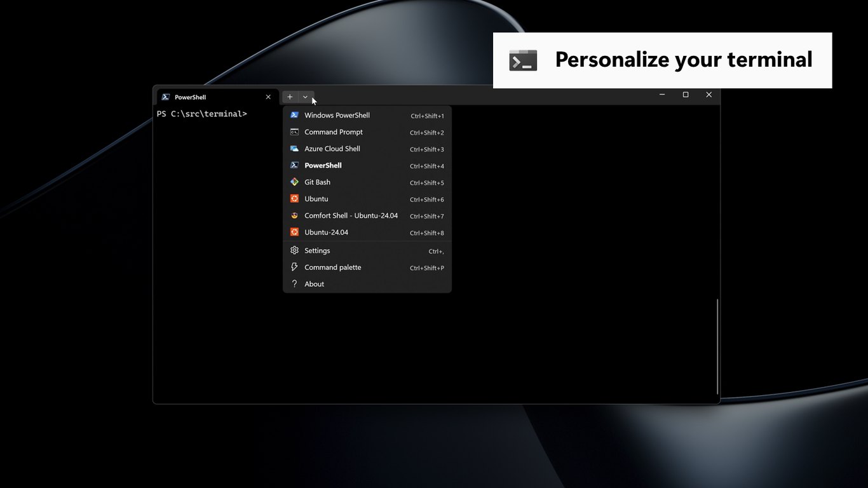Collapse the new tab dropdown chevron
Image resolution: width=868 pixels, height=488 pixels.
[306, 97]
